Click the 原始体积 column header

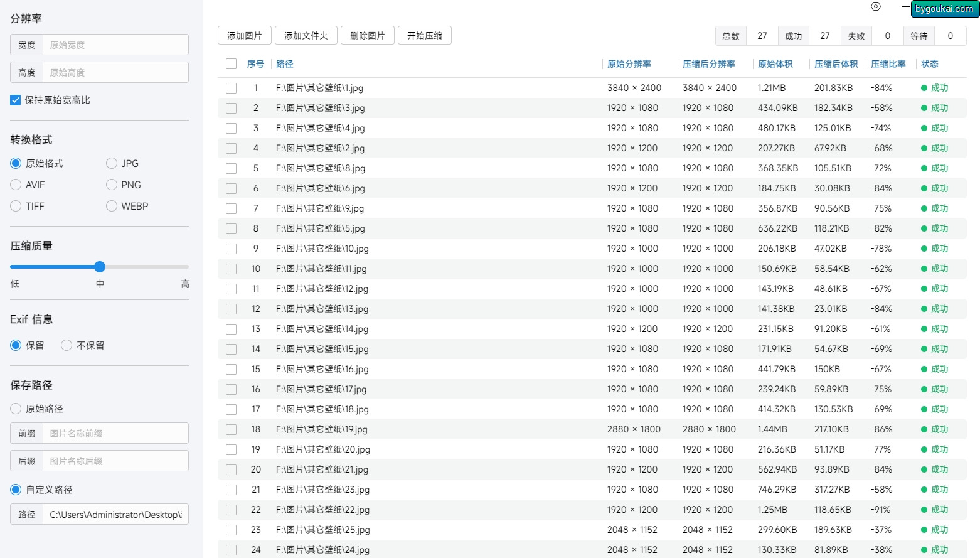click(775, 63)
